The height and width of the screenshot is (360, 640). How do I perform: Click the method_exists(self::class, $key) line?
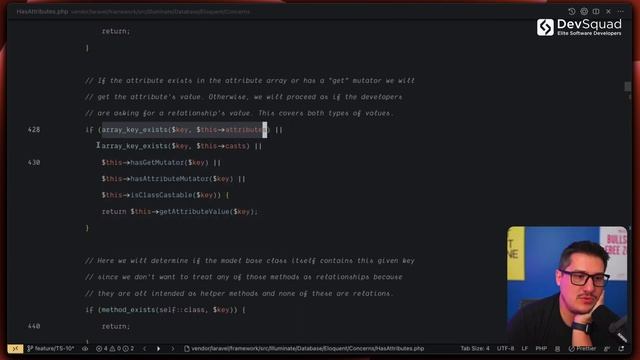[165, 310]
